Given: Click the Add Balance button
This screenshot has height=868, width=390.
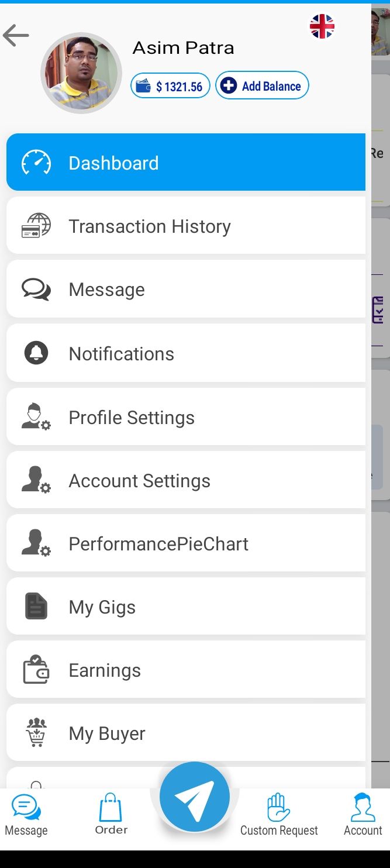Looking at the screenshot, I should (x=262, y=86).
